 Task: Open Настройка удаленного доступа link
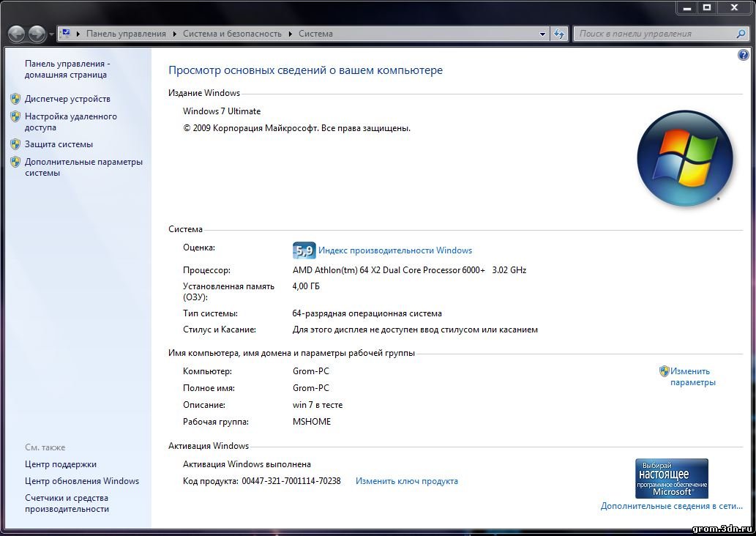point(71,122)
